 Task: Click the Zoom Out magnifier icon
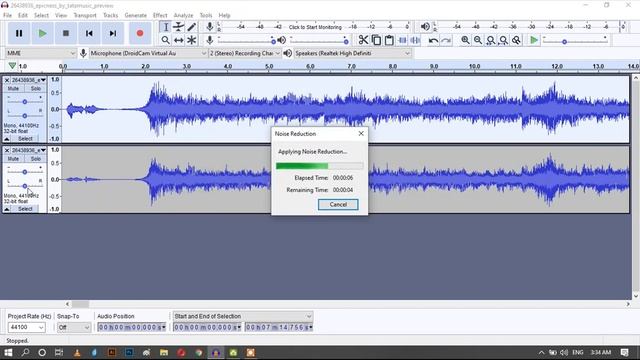[x=478, y=40]
